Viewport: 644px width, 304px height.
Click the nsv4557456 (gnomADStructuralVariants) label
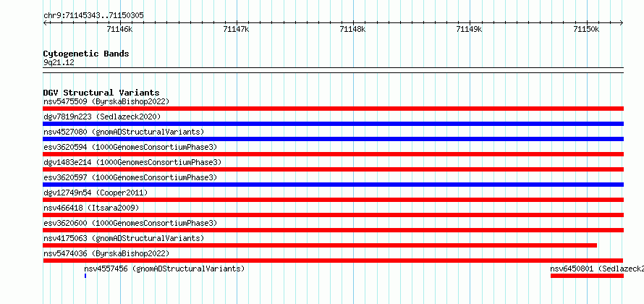point(164,269)
